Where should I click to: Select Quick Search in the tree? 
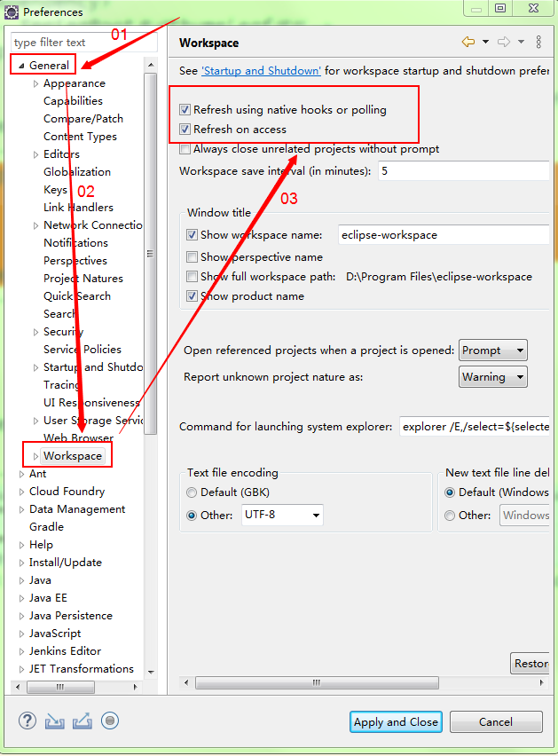pos(77,296)
